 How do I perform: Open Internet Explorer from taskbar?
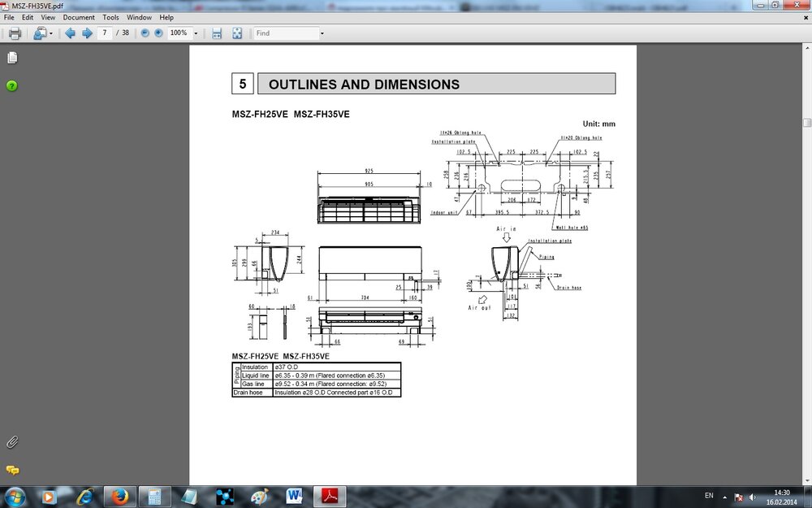pos(84,497)
